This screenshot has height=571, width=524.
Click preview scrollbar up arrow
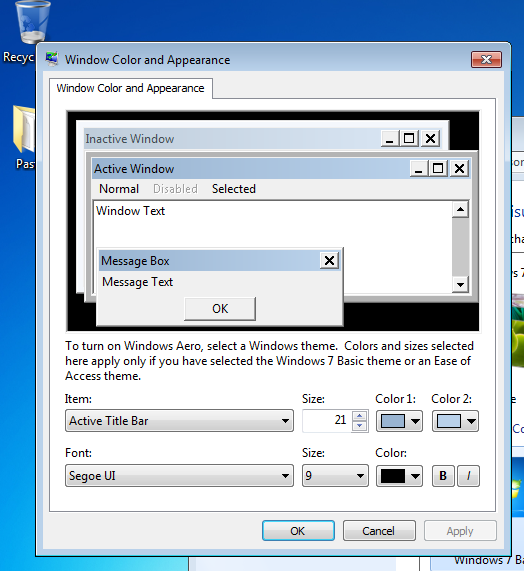pyautogui.click(x=460, y=210)
